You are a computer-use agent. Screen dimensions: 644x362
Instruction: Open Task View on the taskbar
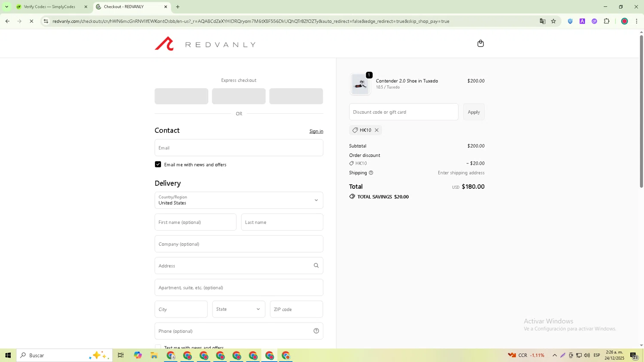click(121, 355)
